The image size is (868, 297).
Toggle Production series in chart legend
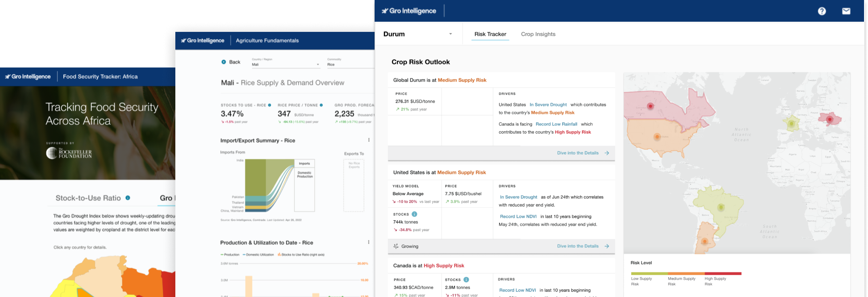pyautogui.click(x=230, y=255)
